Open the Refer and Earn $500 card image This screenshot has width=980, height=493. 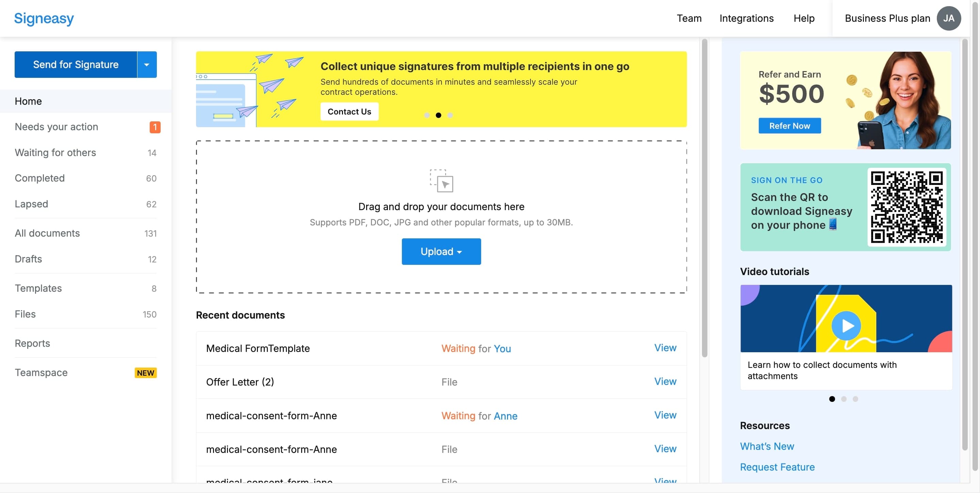pos(845,100)
